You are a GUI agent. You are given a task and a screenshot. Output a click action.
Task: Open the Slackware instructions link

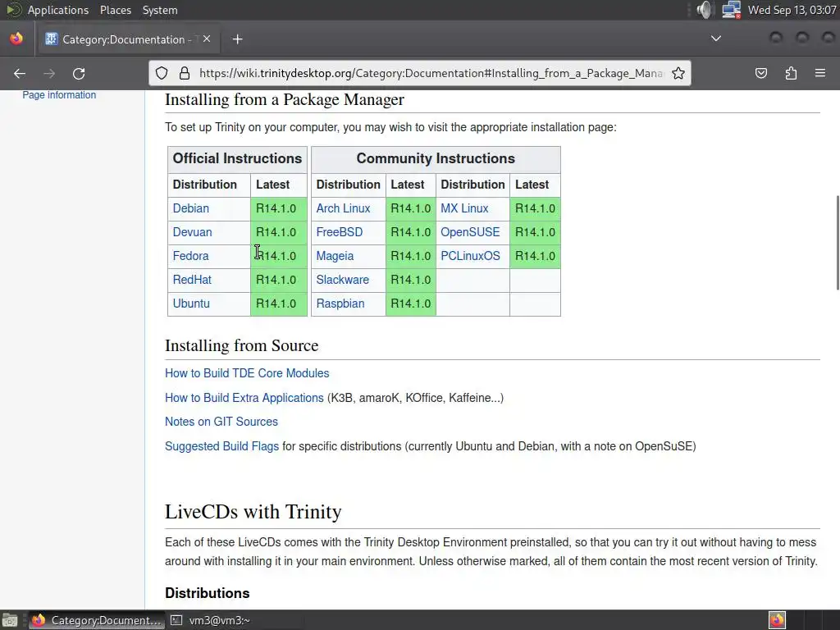[342, 280]
